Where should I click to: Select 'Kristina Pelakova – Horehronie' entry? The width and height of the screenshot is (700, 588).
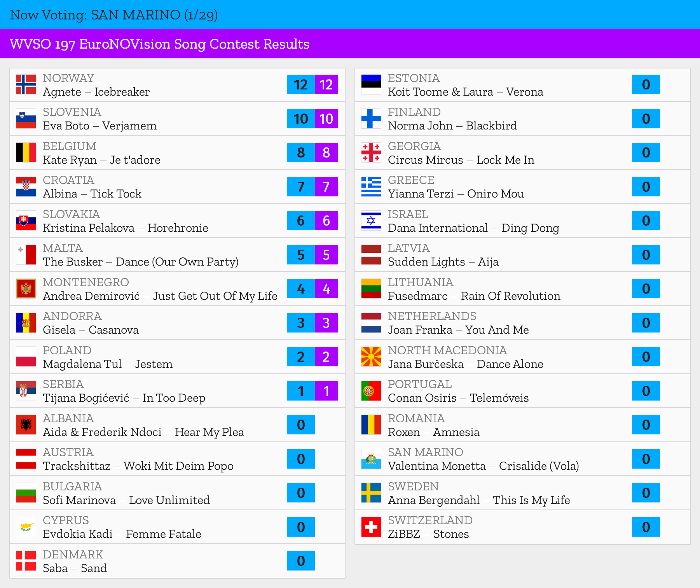(x=126, y=228)
